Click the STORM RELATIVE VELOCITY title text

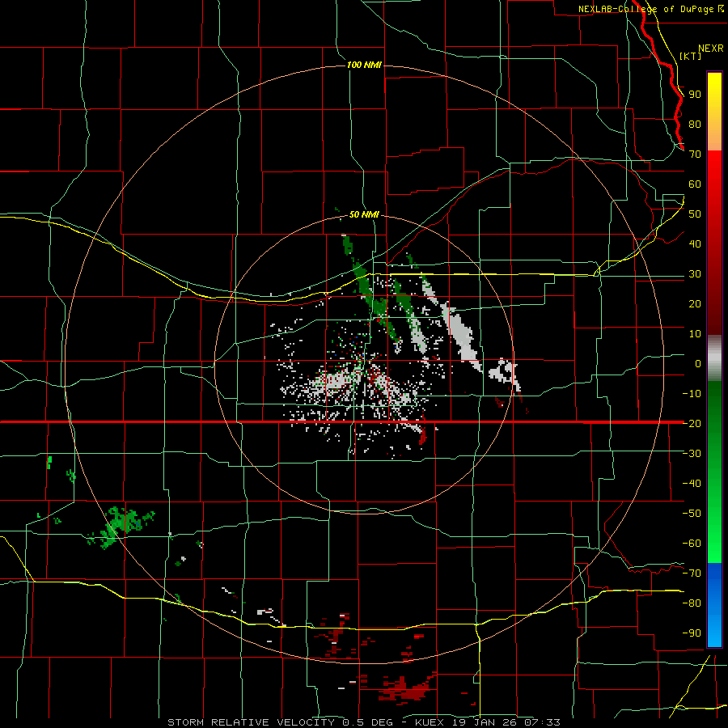(x=251, y=722)
